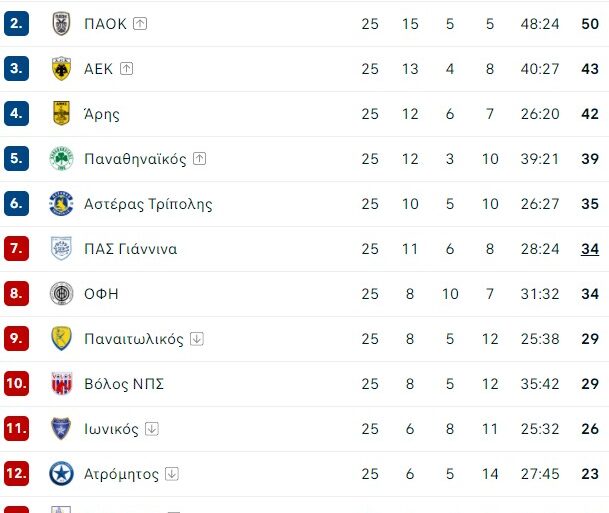
Task: Click the Αστέρας Τρίπολης team badge
Action: [62, 204]
